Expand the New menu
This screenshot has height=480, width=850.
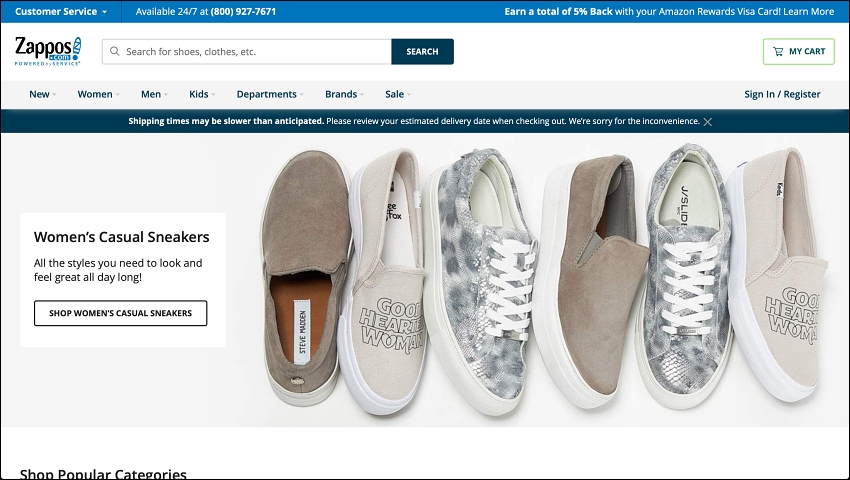pyautogui.click(x=43, y=94)
